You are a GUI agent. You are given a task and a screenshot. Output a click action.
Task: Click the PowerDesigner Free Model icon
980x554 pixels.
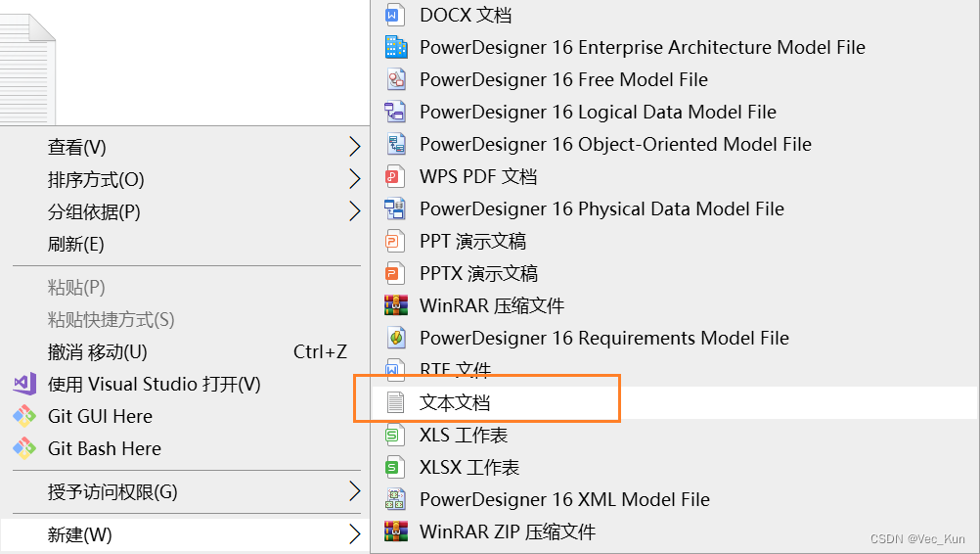point(396,79)
